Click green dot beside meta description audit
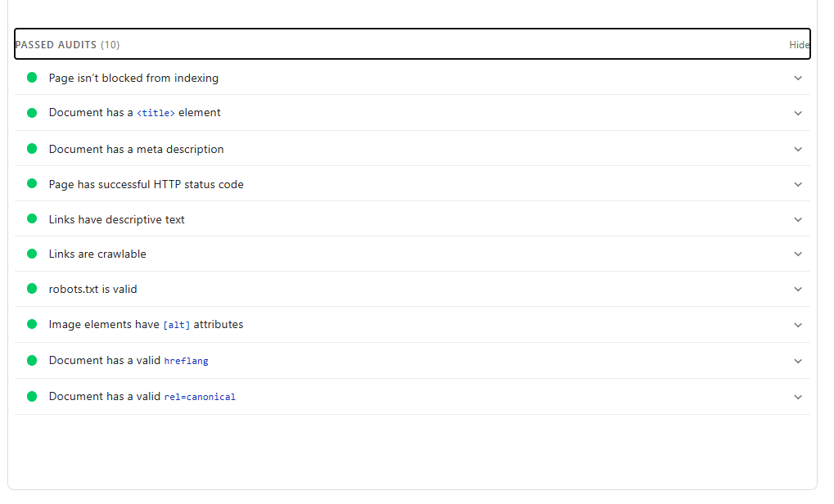Screen dimensions: 834x504 click(32, 149)
